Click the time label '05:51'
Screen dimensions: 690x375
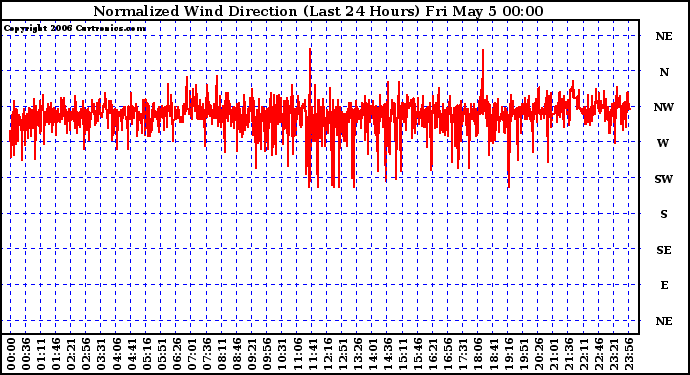[x=161, y=354]
